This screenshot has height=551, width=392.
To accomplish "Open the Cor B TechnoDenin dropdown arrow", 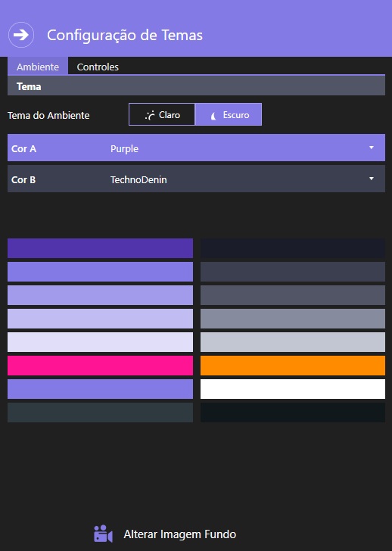I will 372,179.
